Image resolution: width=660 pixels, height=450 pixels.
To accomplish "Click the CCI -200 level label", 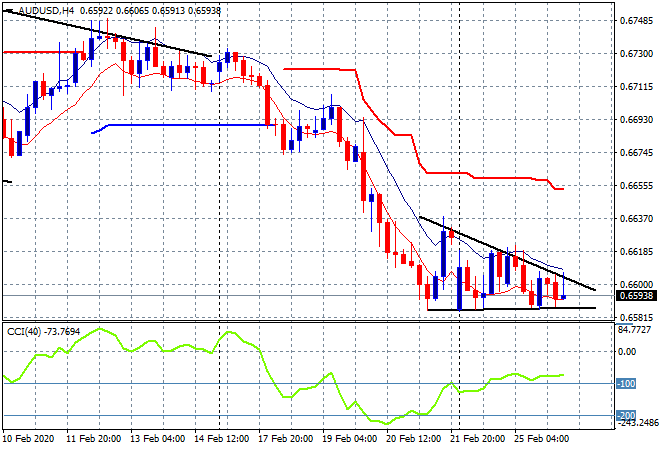I will pos(626,415).
